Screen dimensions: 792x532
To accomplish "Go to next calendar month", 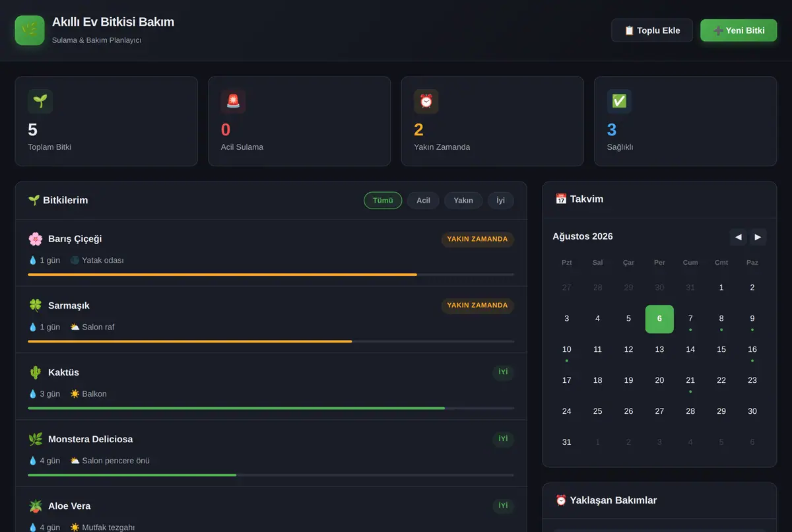I will point(758,237).
